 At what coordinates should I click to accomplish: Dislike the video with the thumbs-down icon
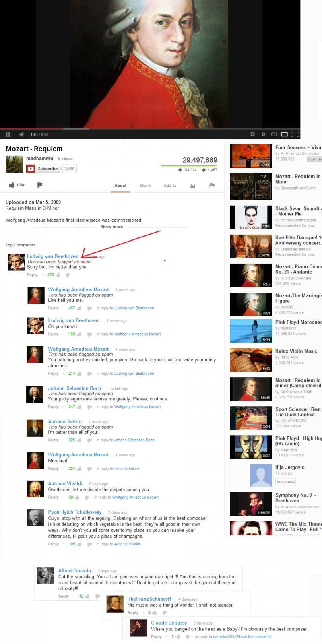coord(39,185)
